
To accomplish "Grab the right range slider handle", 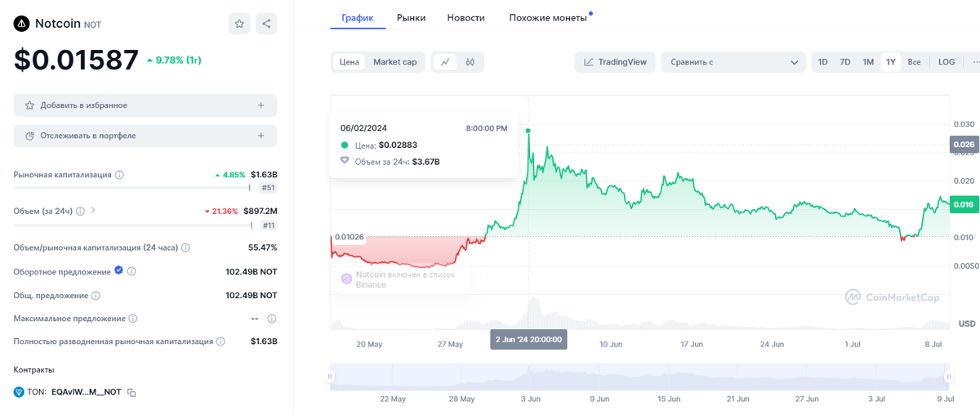I will pos(949,377).
